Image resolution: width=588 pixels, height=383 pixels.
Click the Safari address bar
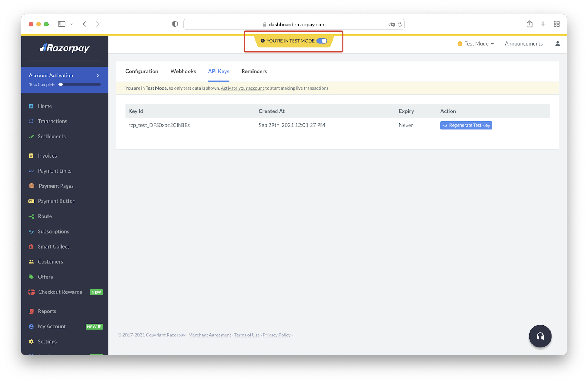pyautogui.click(x=294, y=24)
